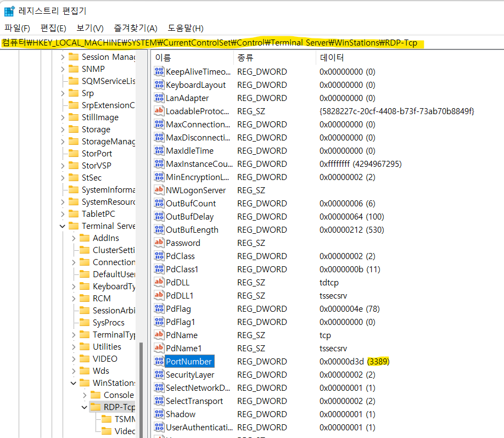Collapse the RDP-Tcp tree node
Viewport: 504px width, 438px height.
point(84,407)
